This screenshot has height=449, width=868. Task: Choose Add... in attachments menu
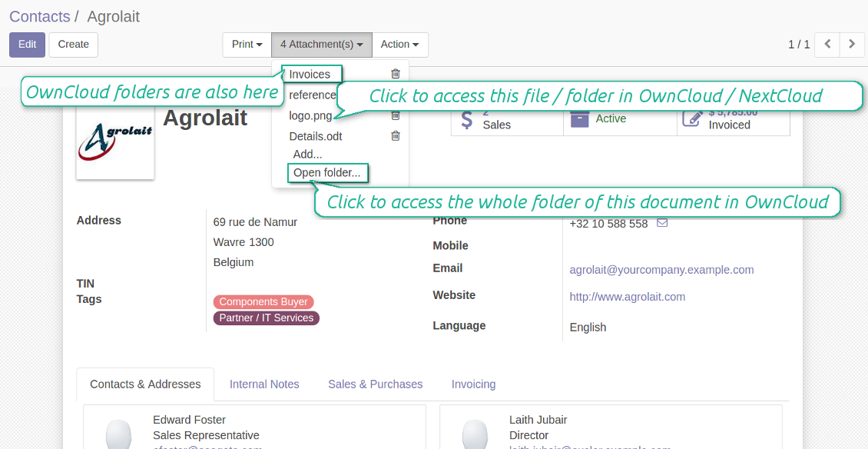coord(308,154)
